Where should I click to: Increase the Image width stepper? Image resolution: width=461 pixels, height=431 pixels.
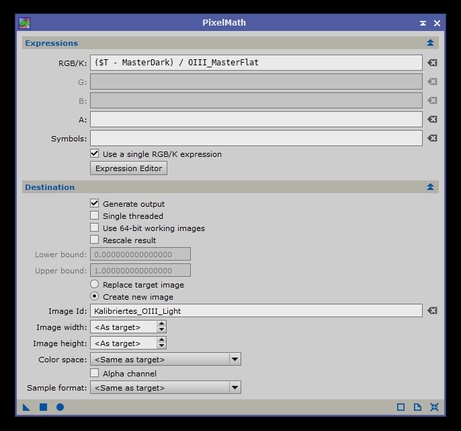(x=161, y=324)
